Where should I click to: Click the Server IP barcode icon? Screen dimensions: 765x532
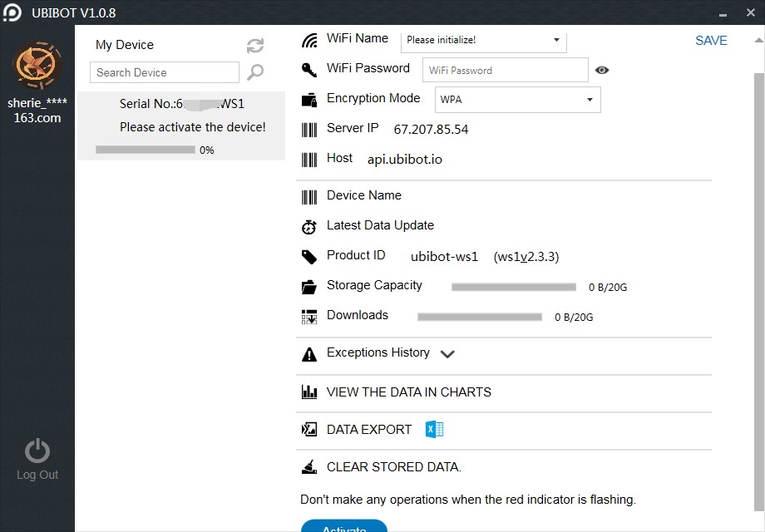point(308,130)
